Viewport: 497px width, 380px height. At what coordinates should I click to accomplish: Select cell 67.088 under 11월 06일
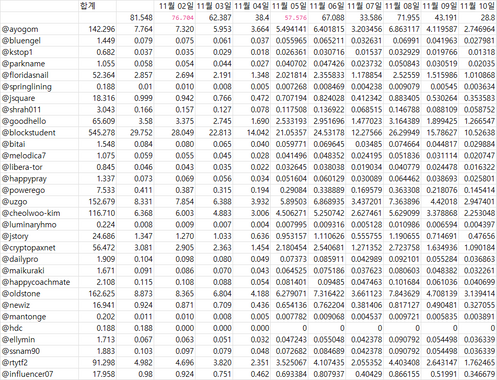point(333,18)
